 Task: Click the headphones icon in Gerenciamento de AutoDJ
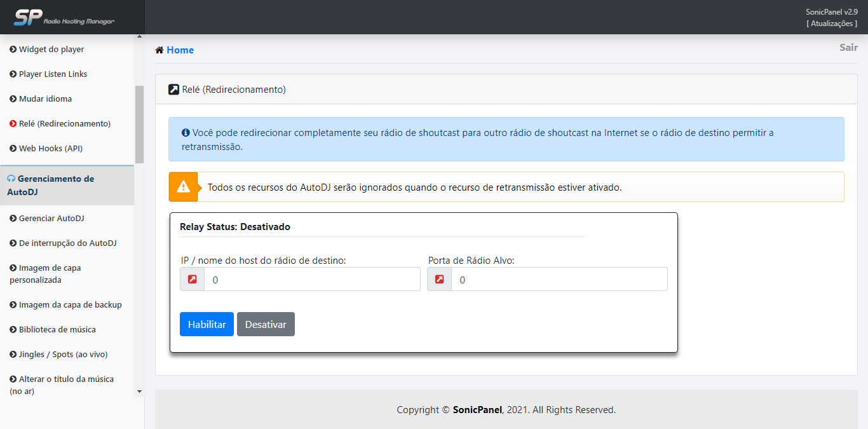pyautogui.click(x=11, y=179)
